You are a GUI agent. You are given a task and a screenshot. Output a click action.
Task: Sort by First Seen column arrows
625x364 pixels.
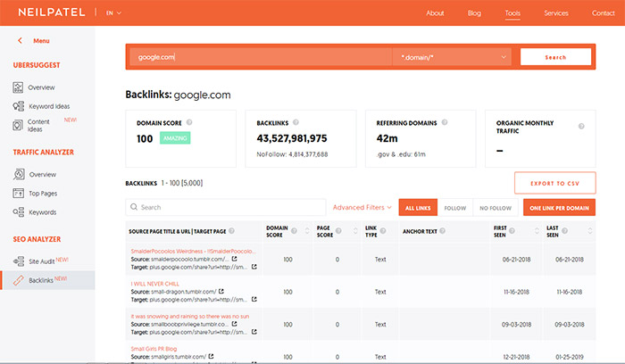pos(537,231)
